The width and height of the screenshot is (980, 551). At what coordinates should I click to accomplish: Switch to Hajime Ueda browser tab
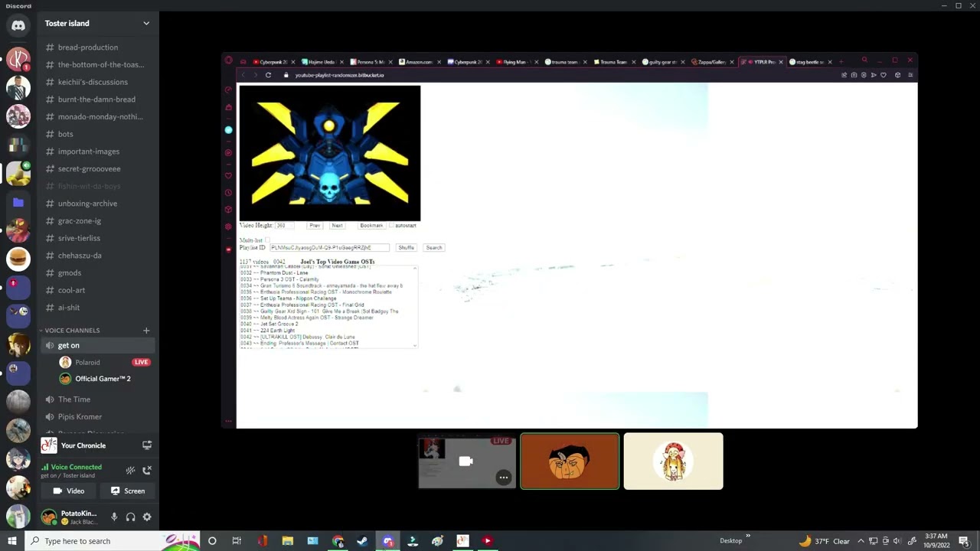click(322, 62)
